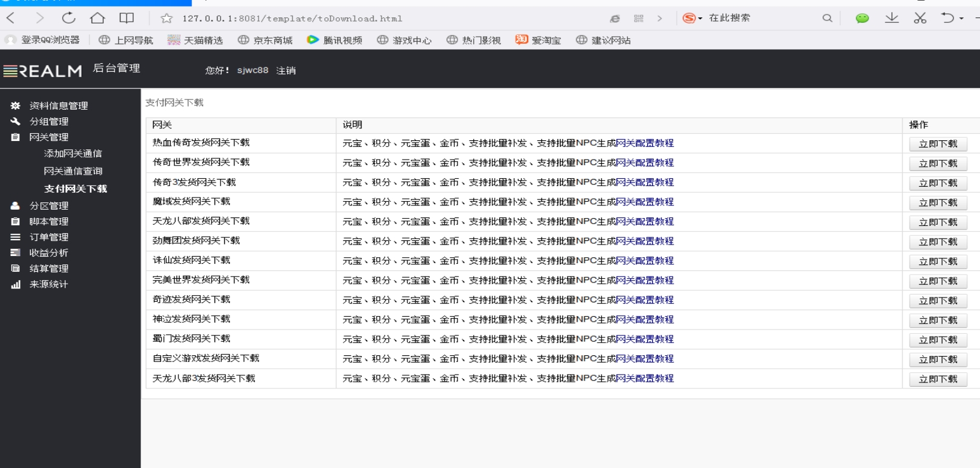Open the 天猫精选 bookmark
The height and width of the screenshot is (468, 980).
pos(195,40)
